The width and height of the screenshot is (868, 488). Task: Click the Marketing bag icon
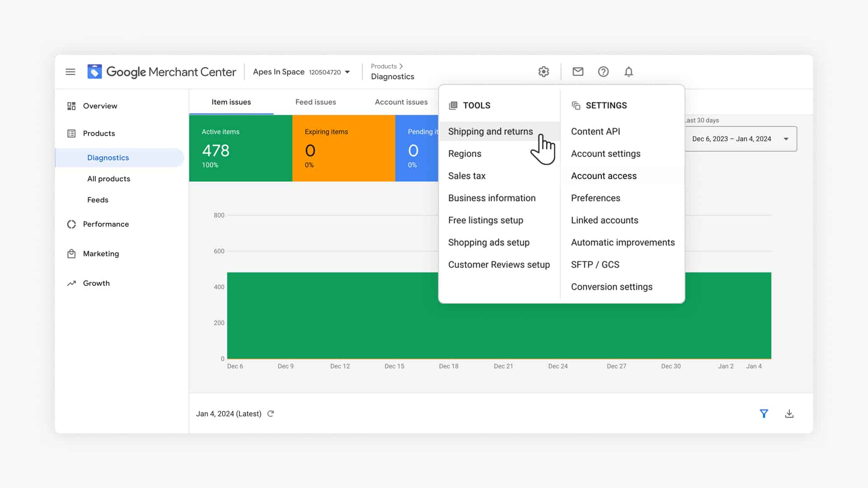(71, 253)
